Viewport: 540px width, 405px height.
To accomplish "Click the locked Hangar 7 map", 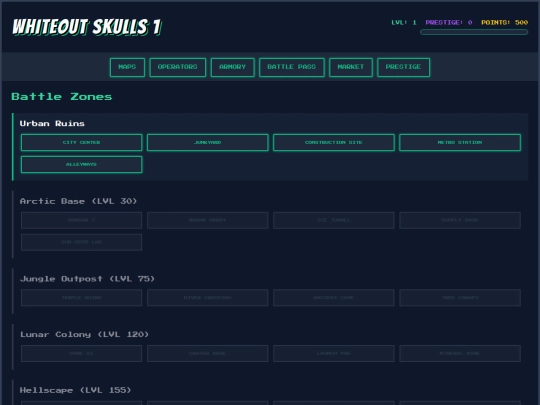I will [x=81, y=220].
